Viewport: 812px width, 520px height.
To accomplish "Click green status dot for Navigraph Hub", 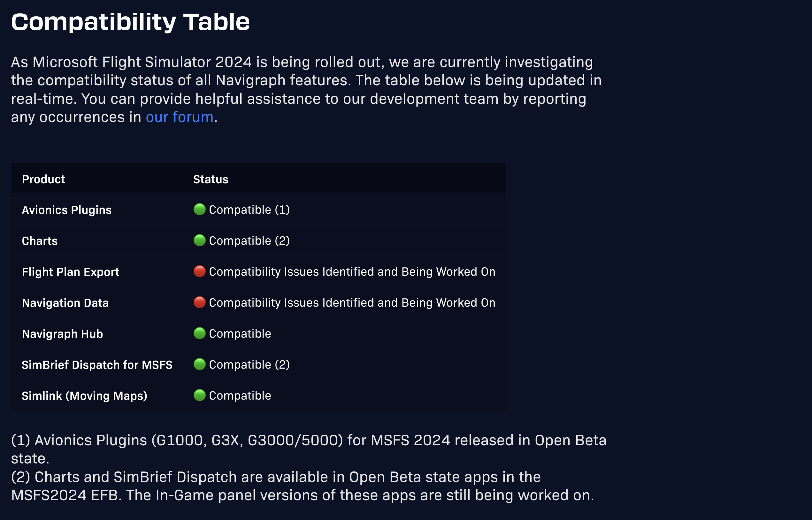I will pos(200,333).
